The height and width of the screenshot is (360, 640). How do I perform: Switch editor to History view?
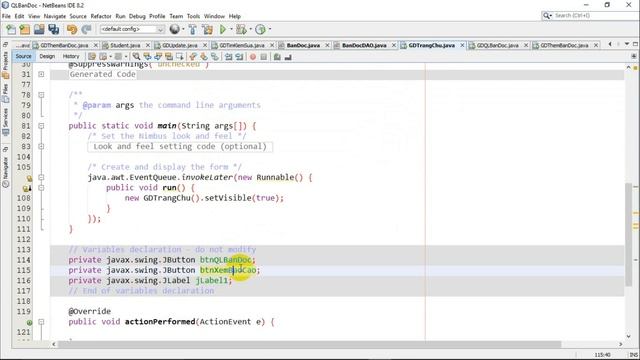pyautogui.click(x=71, y=56)
